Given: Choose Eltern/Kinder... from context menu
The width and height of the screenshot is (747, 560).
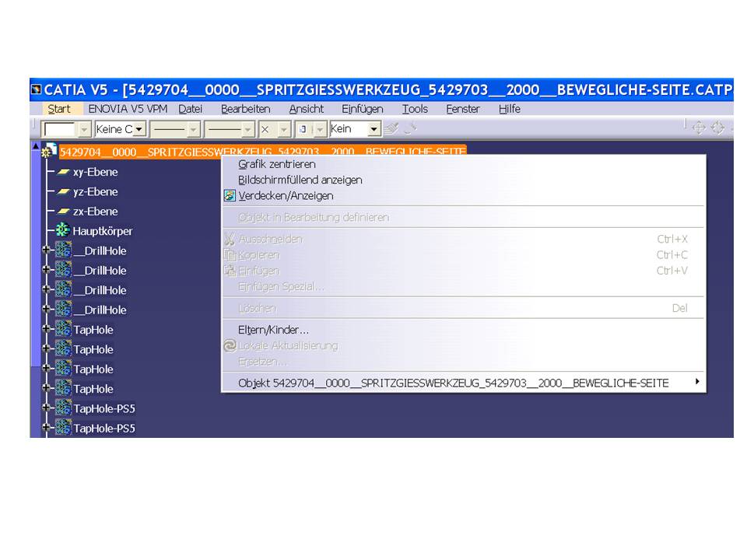Looking at the screenshot, I should pos(273,330).
